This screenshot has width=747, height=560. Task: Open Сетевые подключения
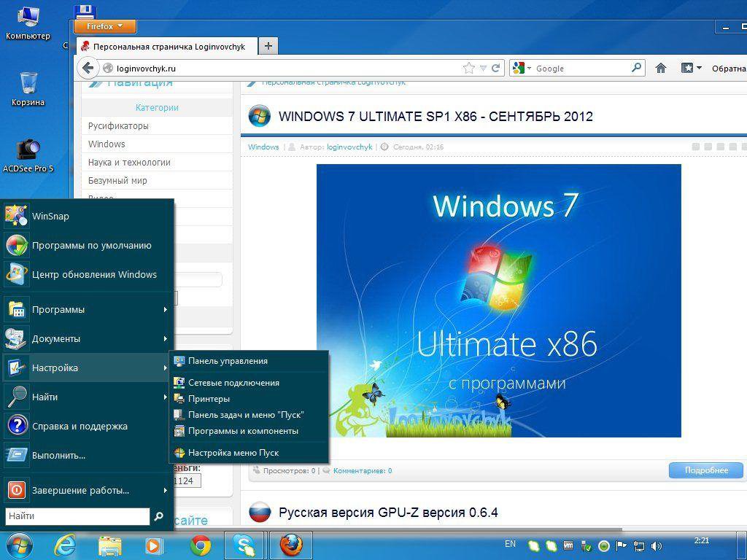coord(249,382)
